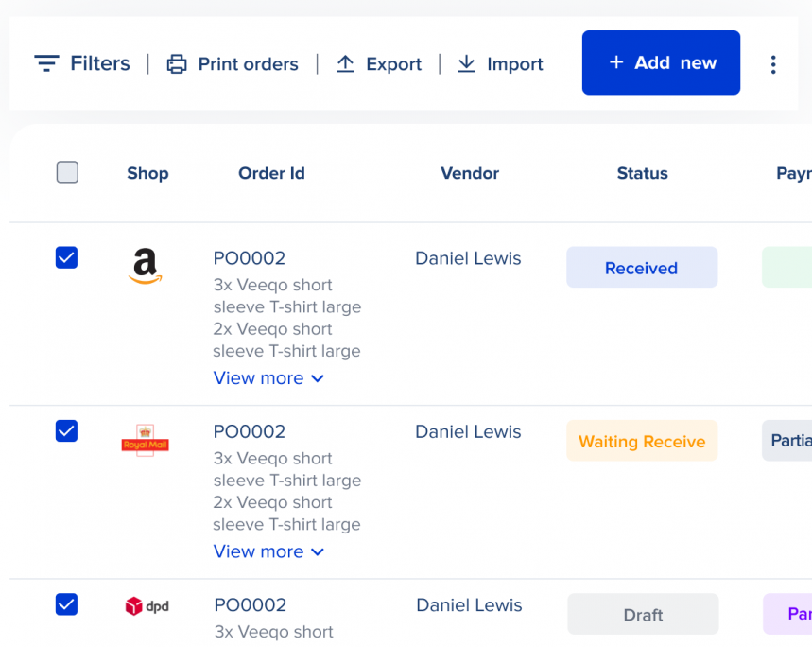Uncheck the Amazon order row checkbox
This screenshot has width=812, height=647.
67,256
